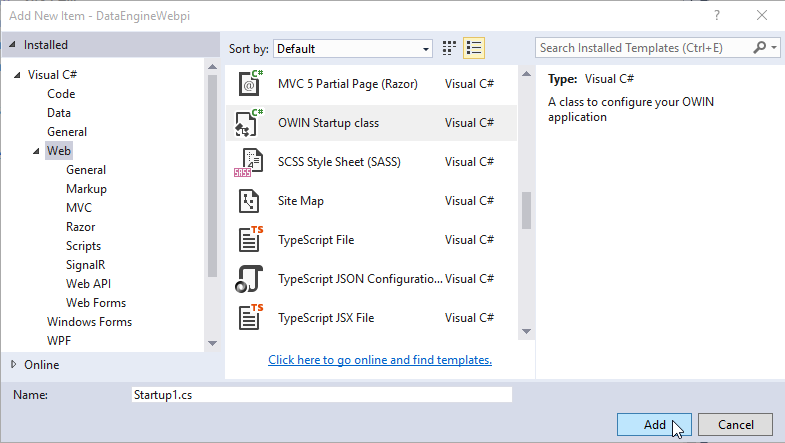Screen dimensions: 785x443
Task: Click the Name text field
Action: [x=320, y=395]
